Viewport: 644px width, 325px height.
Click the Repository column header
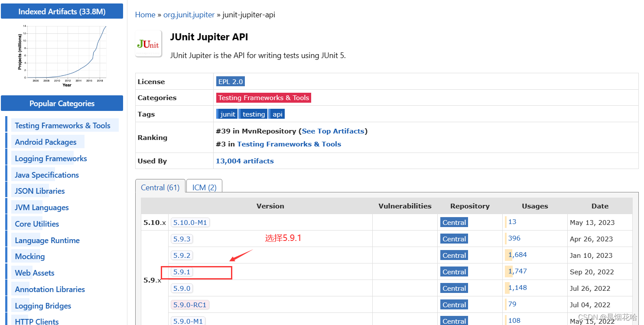[x=470, y=206]
